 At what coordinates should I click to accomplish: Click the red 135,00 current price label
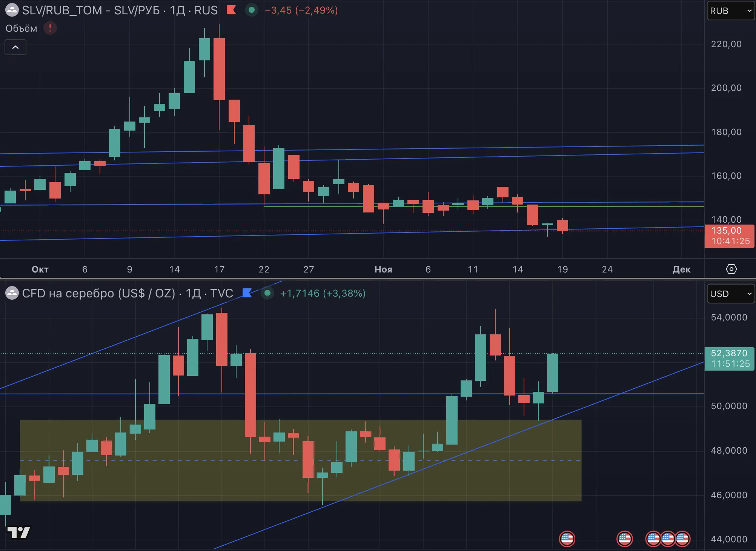(729, 236)
